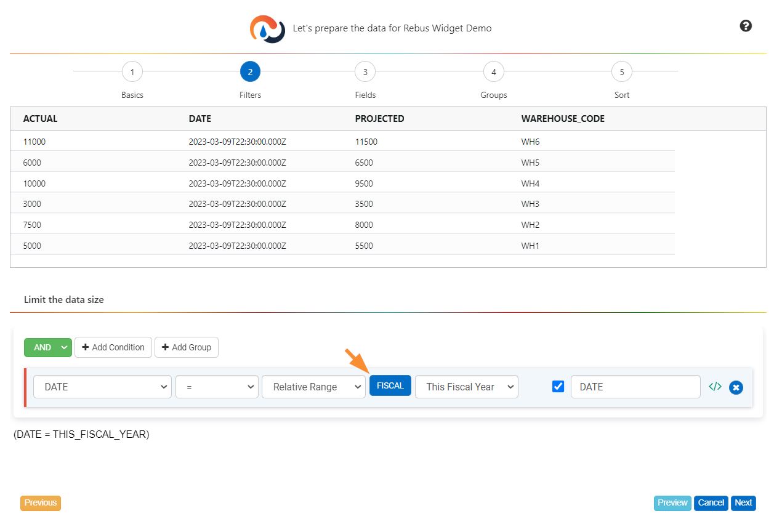Click the Rebus logo icon
The width and height of the screenshot is (774, 532).
[x=267, y=28]
